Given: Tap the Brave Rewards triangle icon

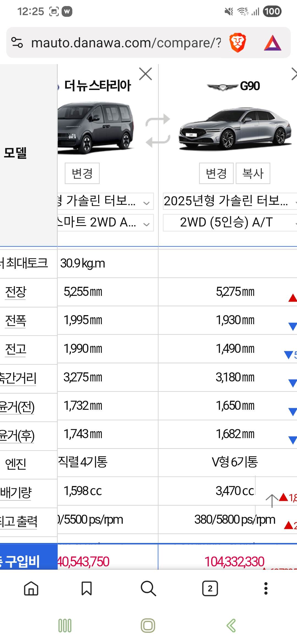Looking at the screenshot, I should click(272, 43).
